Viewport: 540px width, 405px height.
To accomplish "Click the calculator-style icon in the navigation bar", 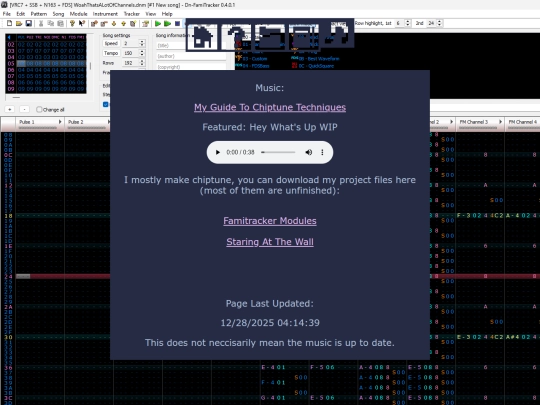I will (x=303, y=37).
